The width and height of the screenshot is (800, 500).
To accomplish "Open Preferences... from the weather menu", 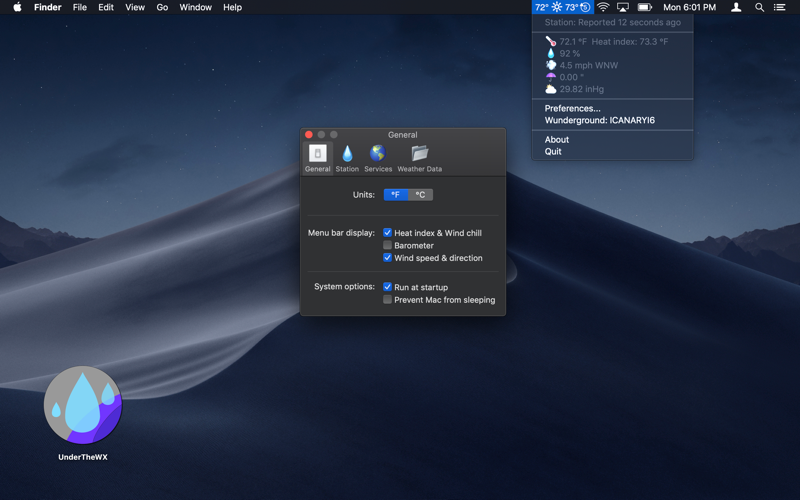I will pos(572,108).
